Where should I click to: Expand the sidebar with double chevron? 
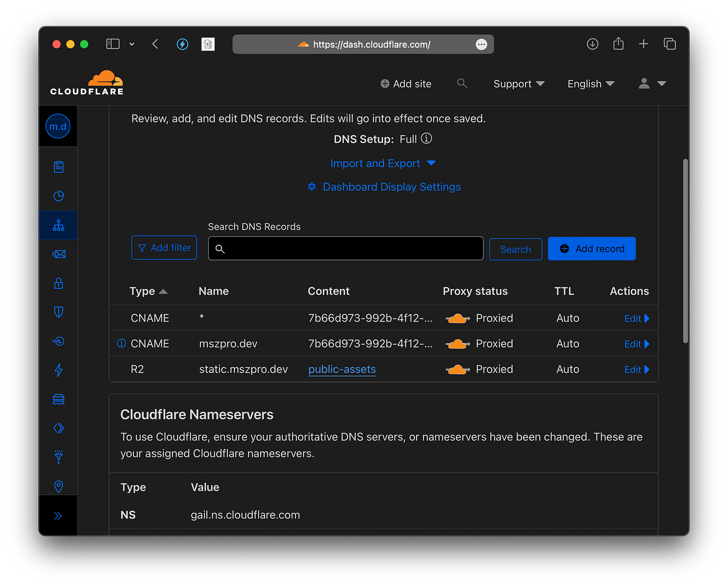tap(58, 516)
